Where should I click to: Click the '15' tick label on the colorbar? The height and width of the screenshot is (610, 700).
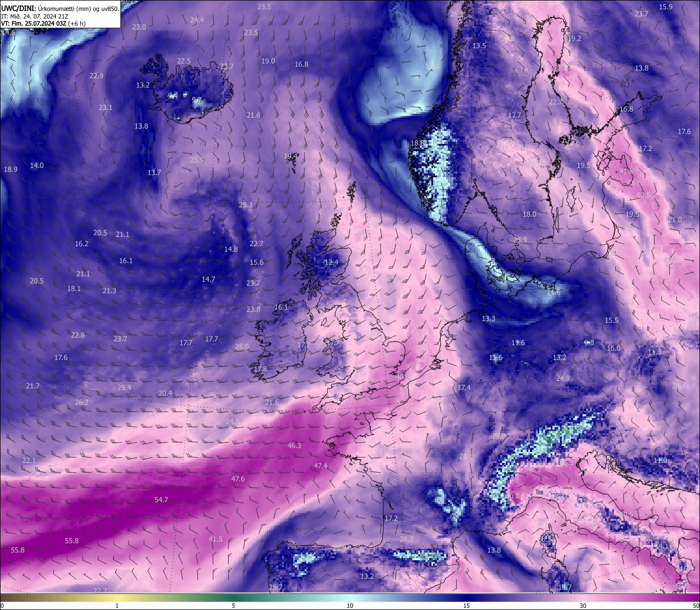click(x=466, y=606)
